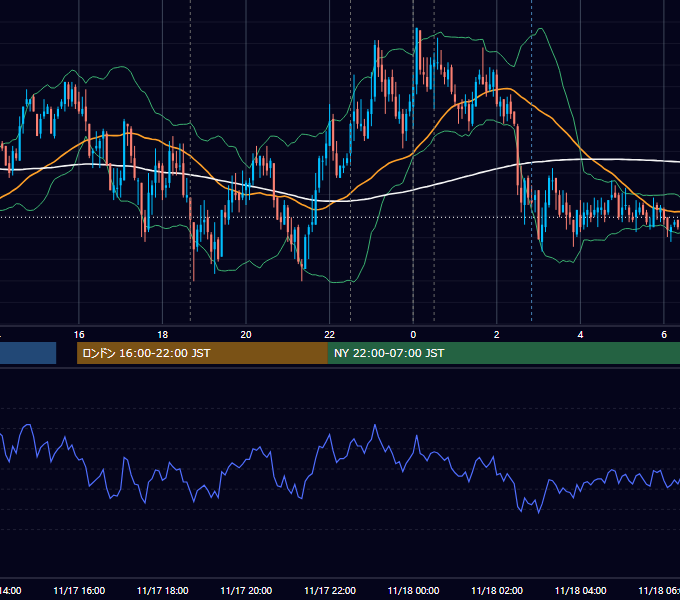Click the '11/18 00:00' date label

pyautogui.click(x=413, y=591)
